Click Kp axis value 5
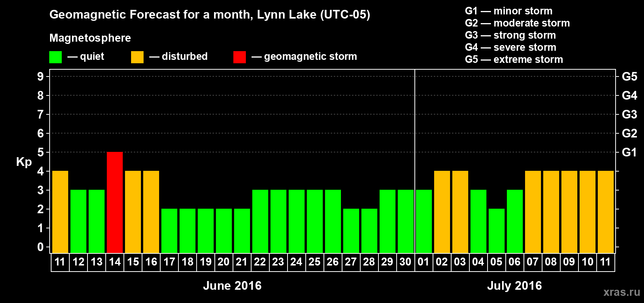This screenshot has width=644, height=303. [x=41, y=152]
